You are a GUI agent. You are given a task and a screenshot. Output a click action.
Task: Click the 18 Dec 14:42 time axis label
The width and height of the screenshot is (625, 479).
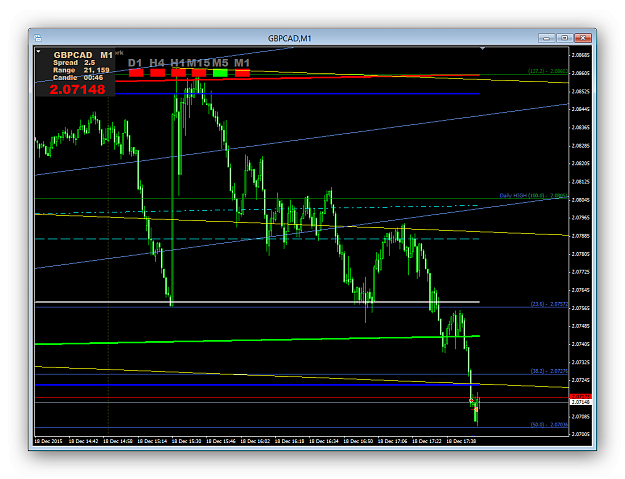(83, 441)
